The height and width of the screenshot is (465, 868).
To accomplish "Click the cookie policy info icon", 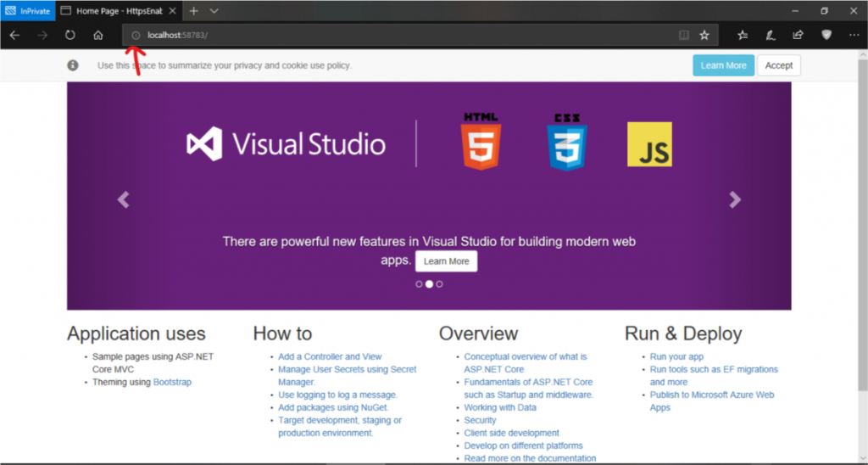I will [x=73, y=65].
